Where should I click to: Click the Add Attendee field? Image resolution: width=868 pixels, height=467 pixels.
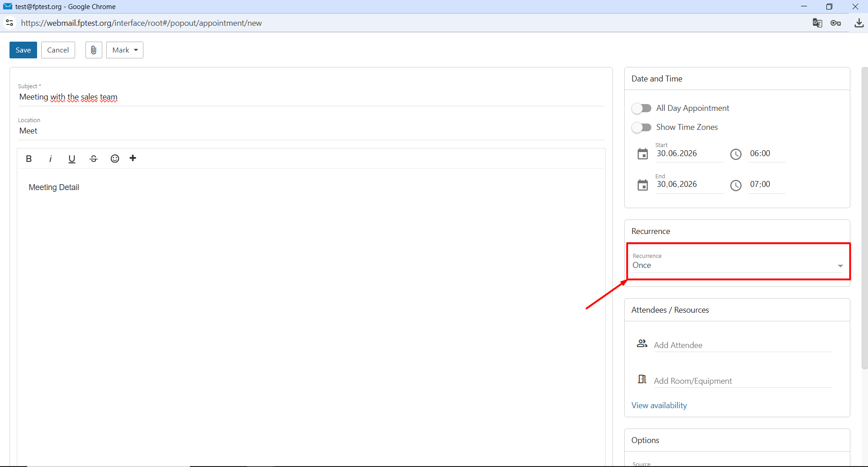point(743,345)
